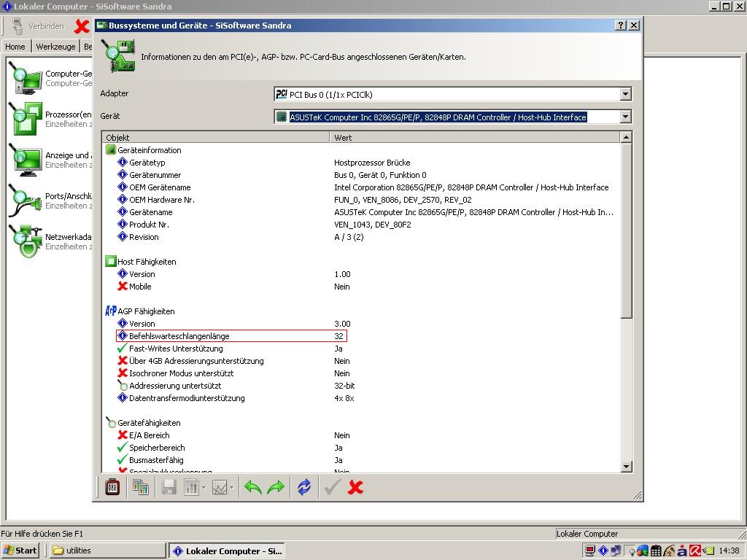Open Computer-Ge module icon in main window
Image resolution: width=747 pixels, height=560 pixels.
point(26,79)
